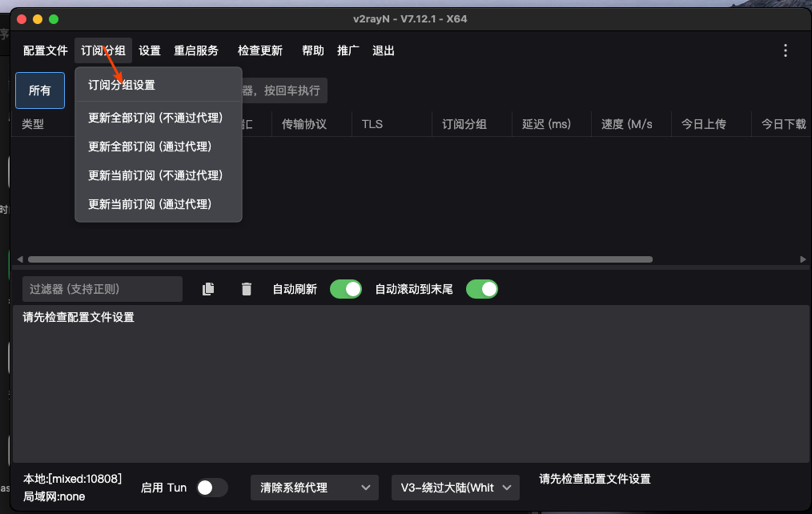Open the 检查更新 menu

click(260, 50)
